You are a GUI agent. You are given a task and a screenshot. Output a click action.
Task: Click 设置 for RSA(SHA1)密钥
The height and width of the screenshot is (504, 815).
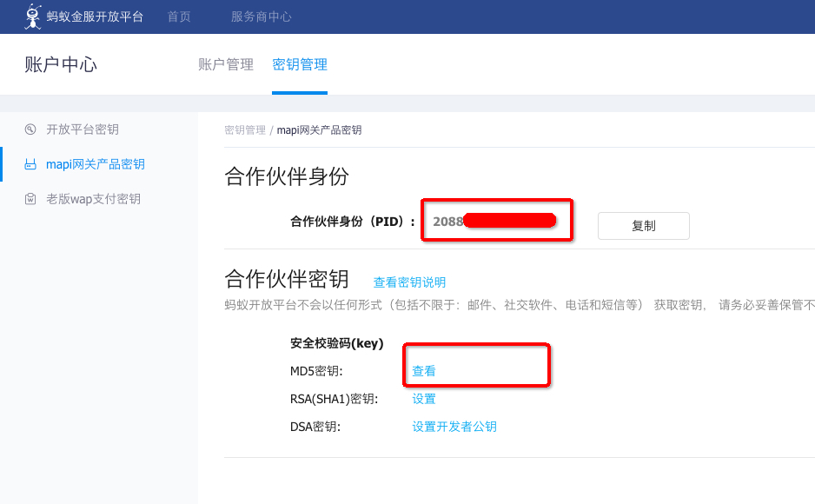click(424, 399)
